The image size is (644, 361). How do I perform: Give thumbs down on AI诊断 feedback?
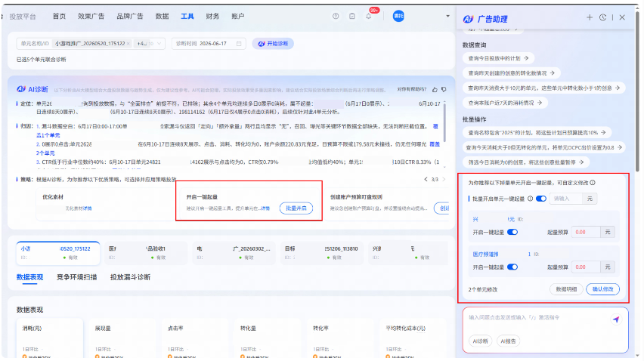444,89
